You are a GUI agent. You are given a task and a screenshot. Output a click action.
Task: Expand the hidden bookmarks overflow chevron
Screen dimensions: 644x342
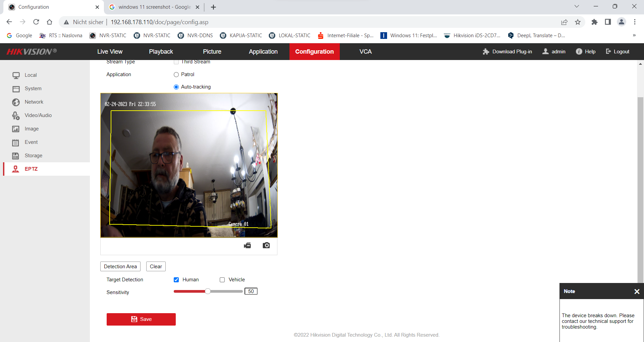(634, 36)
